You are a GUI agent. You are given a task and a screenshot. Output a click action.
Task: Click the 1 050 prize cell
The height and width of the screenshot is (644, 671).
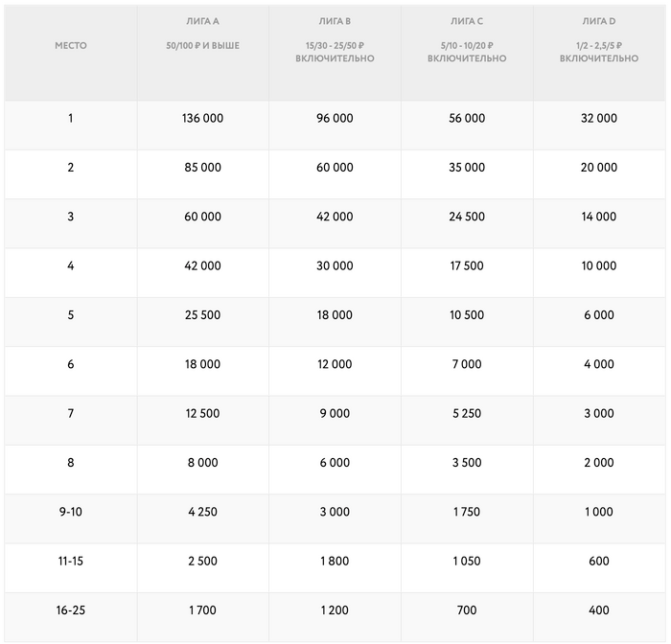click(x=467, y=562)
